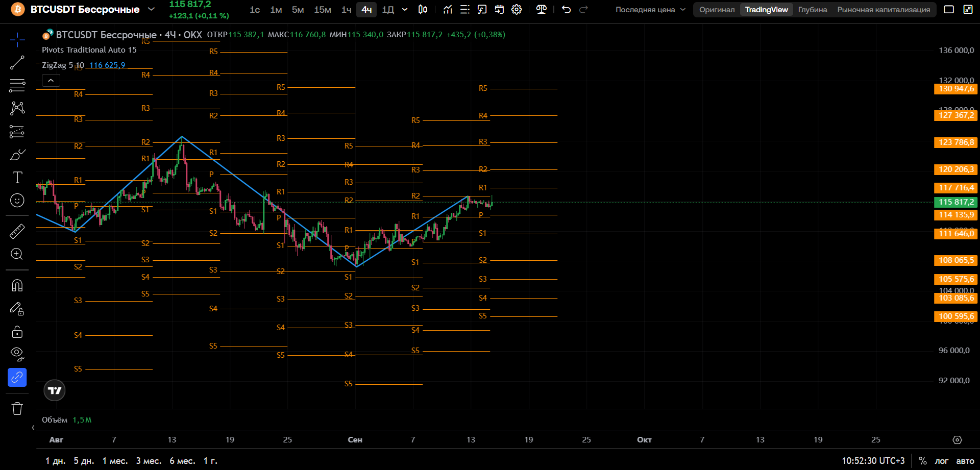Select the 1м timeframe

coord(276,9)
